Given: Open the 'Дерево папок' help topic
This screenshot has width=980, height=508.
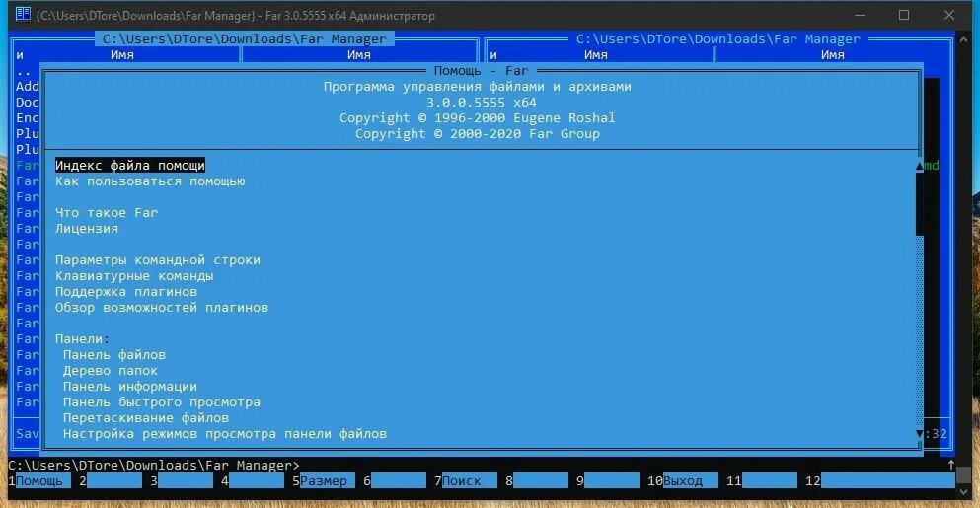Looking at the screenshot, I should pos(110,371).
